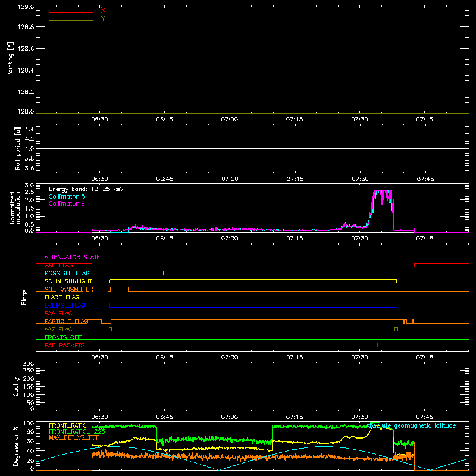Pick the cyan 'Collimator 8' legend entry
Viewport: 476px width, 476px height.
(x=67, y=196)
